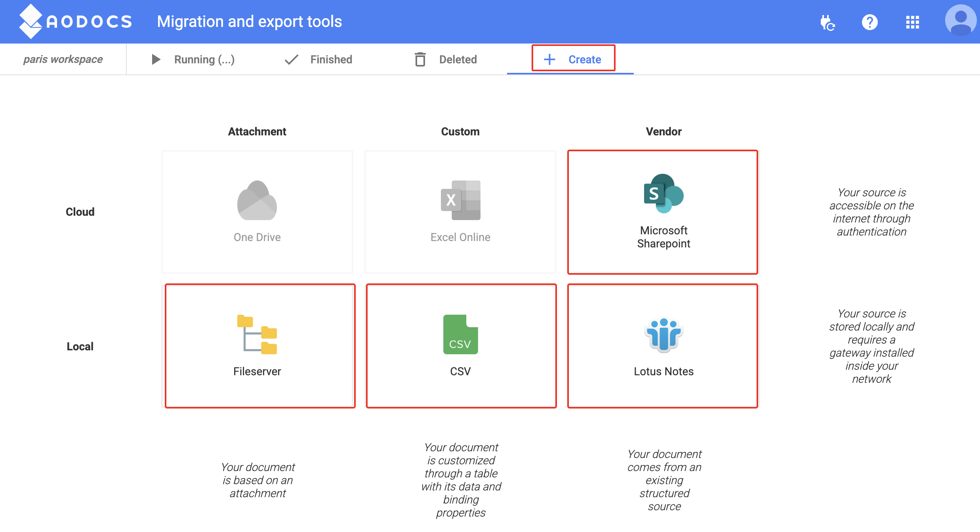Click the Cloud row label
The width and height of the screenshot is (980, 532).
80,212
